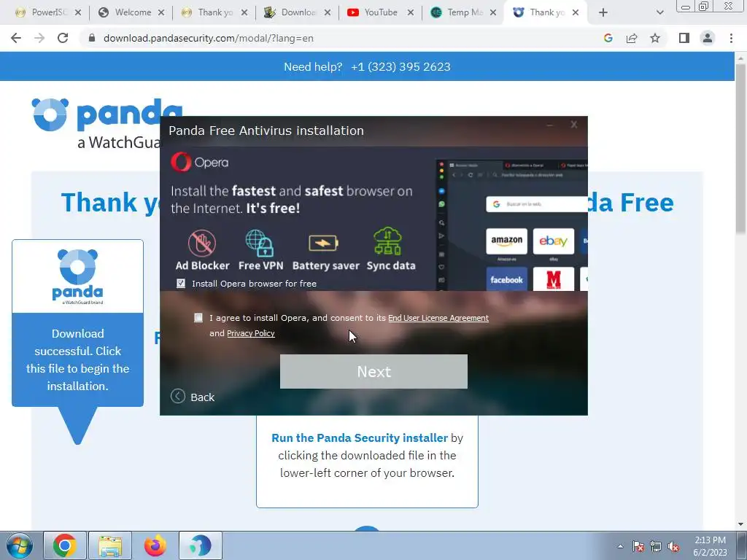Image resolution: width=747 pixels, height=560 pixels.
Task: Close the YouTube tab
Action: click(411, 13)
